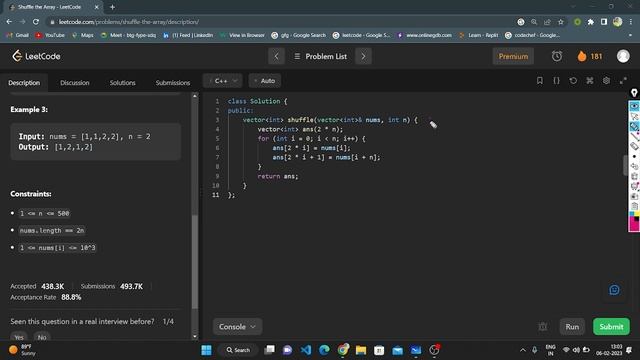Open the feedback smiley icon

point(614,290)
